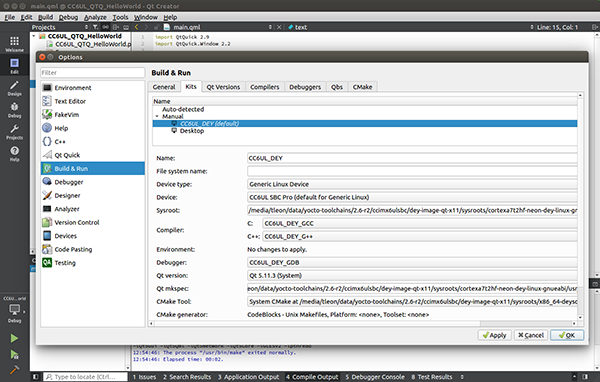600x382 pixels.
Task: Click the Apply button
Action: [x=494, y=335]
